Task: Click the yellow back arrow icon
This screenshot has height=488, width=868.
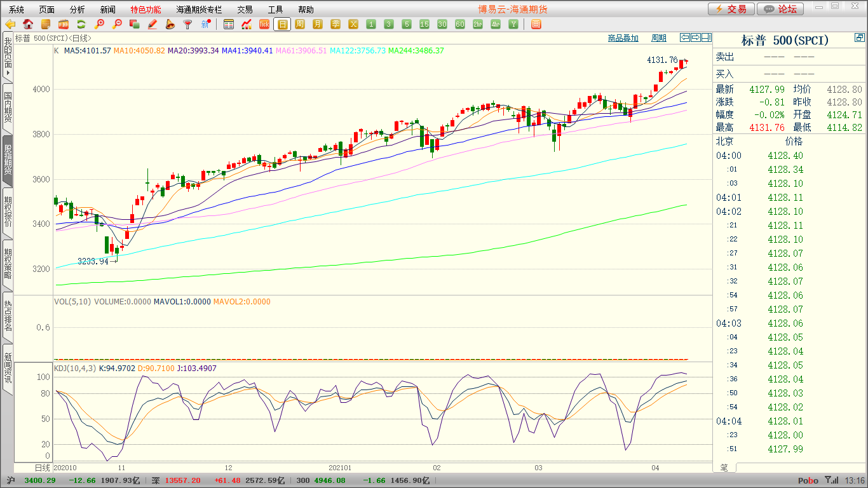Action: [x=10, y=24]
